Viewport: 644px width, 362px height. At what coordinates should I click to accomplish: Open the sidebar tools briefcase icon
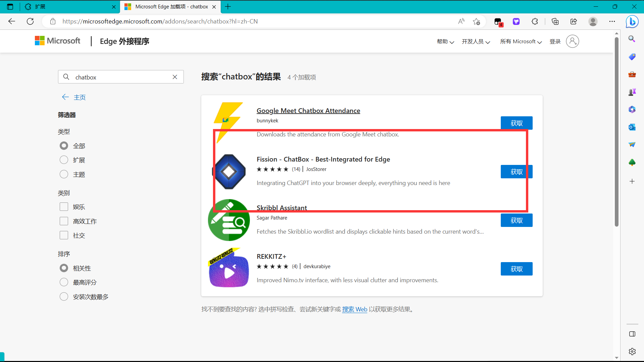[632, 74]
